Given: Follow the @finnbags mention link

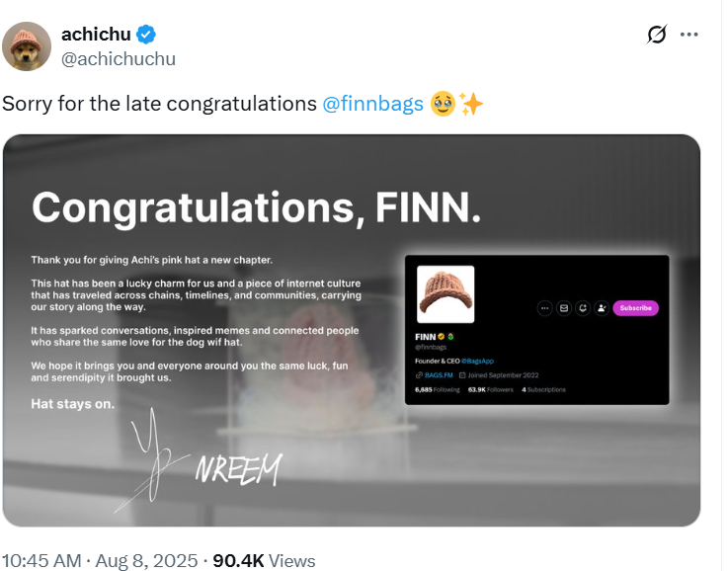Looking at the screenshot, I should [x=372, y=104].
